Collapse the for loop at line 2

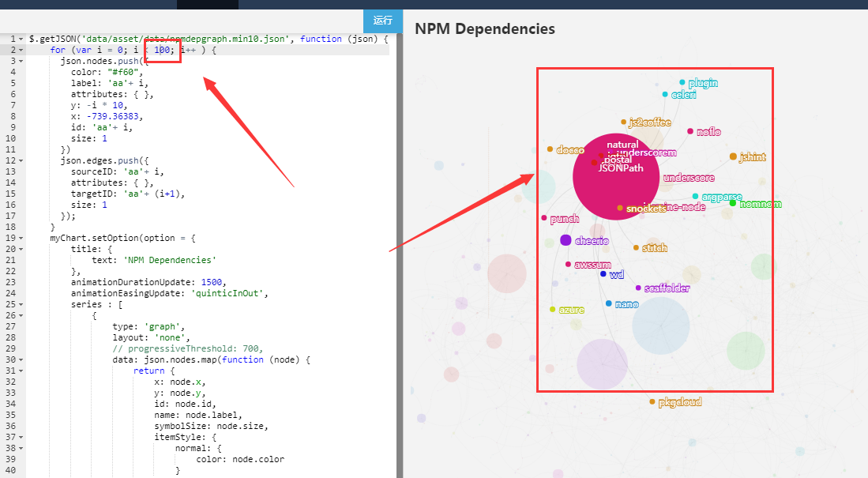pos(21,50)
